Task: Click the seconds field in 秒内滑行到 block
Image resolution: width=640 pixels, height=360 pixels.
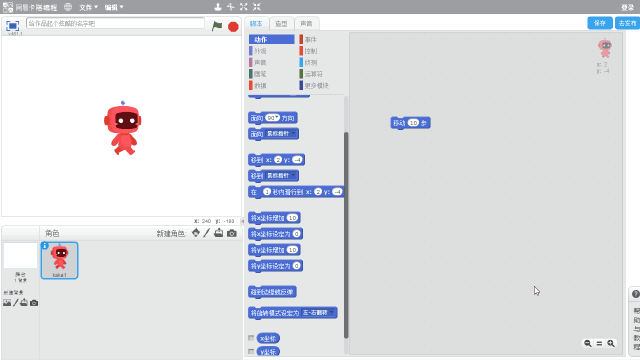Action: tap(267, 191)
